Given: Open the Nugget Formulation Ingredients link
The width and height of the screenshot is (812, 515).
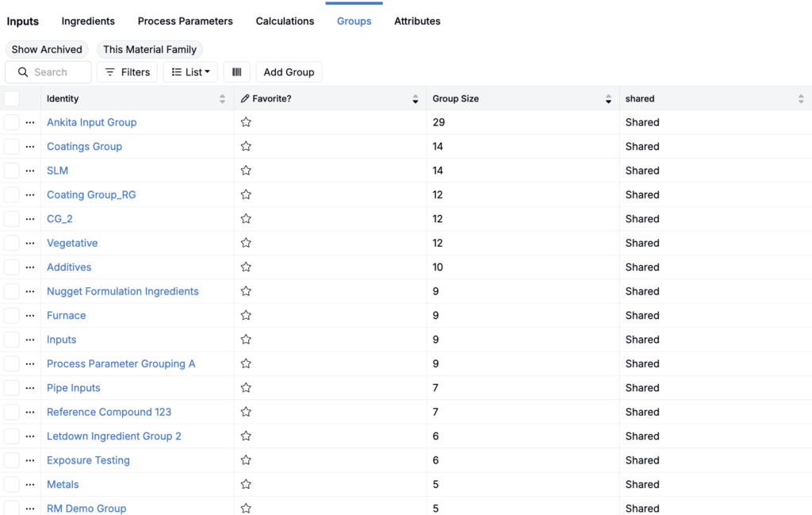Looking at the screenshot, I should 123,291.
